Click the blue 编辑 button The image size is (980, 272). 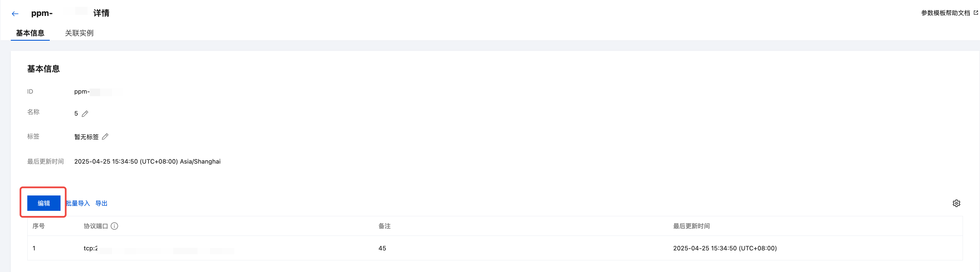(x=44, y=203)
